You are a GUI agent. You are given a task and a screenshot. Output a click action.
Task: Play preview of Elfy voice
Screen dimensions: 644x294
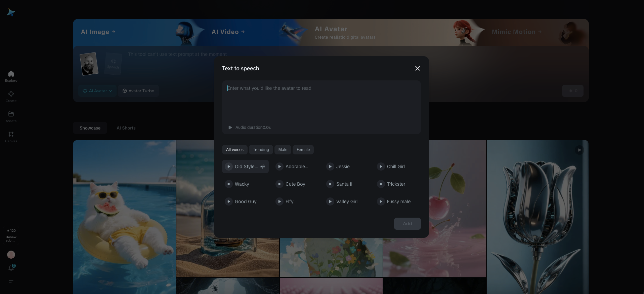[x=279, y=201]
